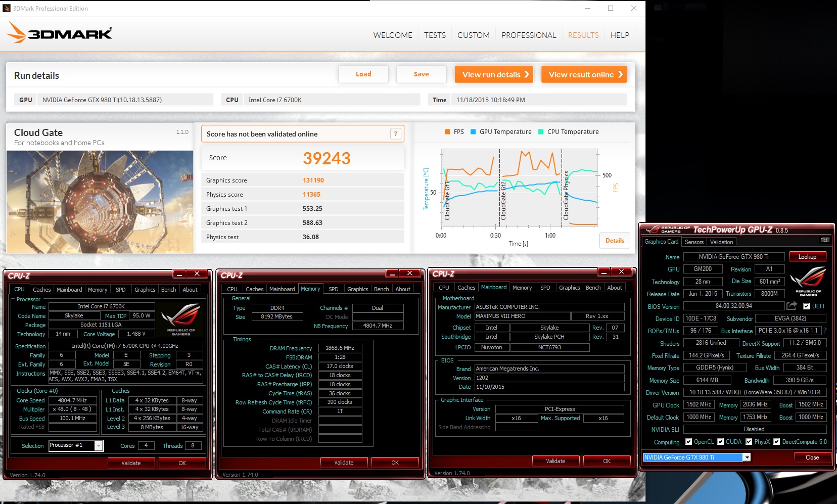837x504 pixels.
Task: Click the NVIDIA SLI Disabled field
Action: tap(755, 429)
